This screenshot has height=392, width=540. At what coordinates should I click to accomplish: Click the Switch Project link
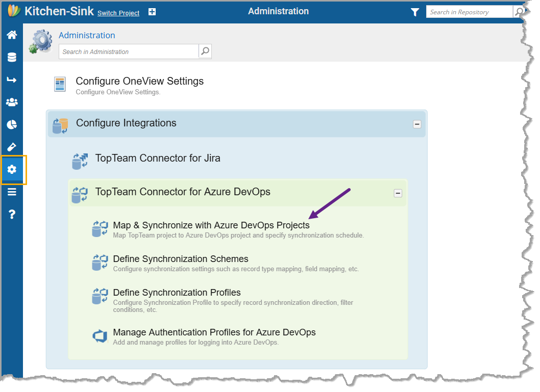click(118, 13)
